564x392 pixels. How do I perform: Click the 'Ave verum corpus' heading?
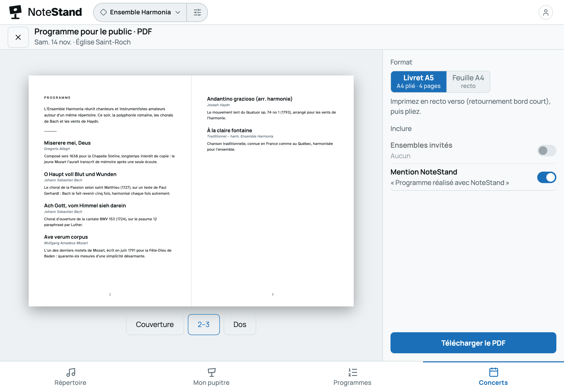pyautogui.click(x=66, y=237)
